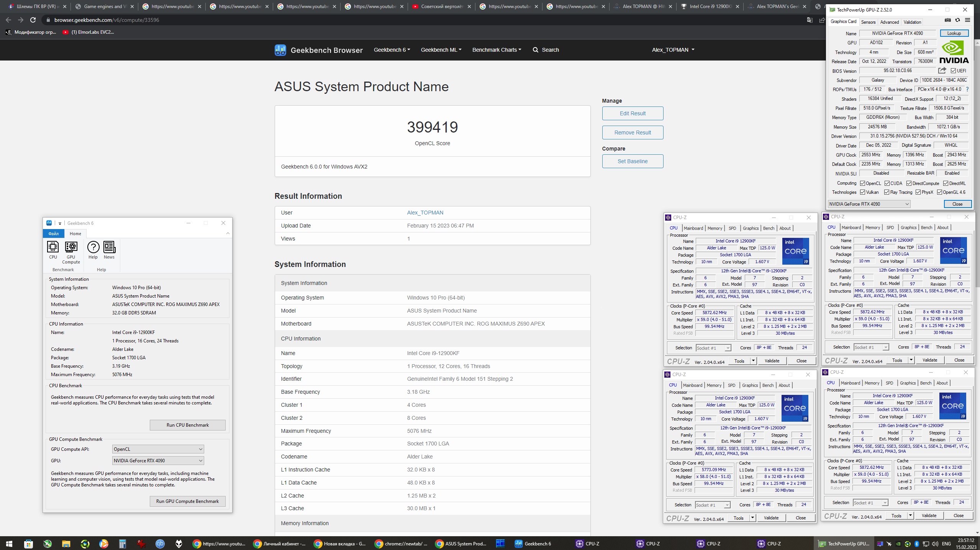
Task: Expand the Geekbench 6 menu in the navbar
Action: pos(392,50)
